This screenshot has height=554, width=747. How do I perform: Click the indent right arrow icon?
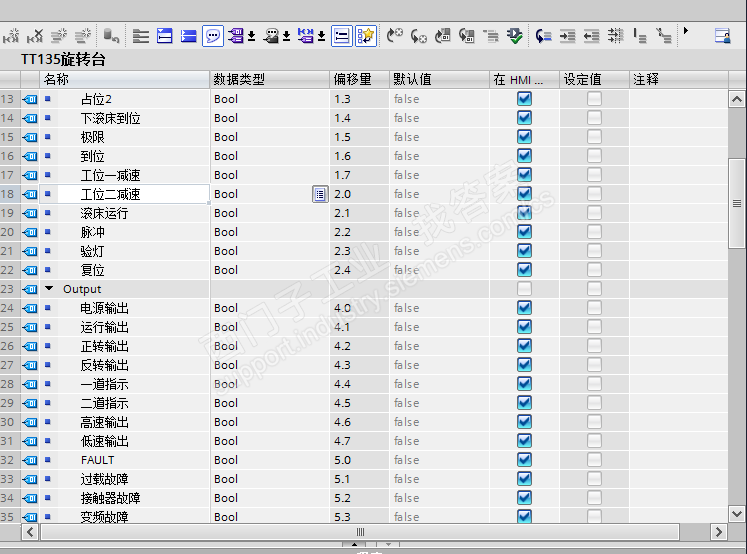(x=567, y=36)
